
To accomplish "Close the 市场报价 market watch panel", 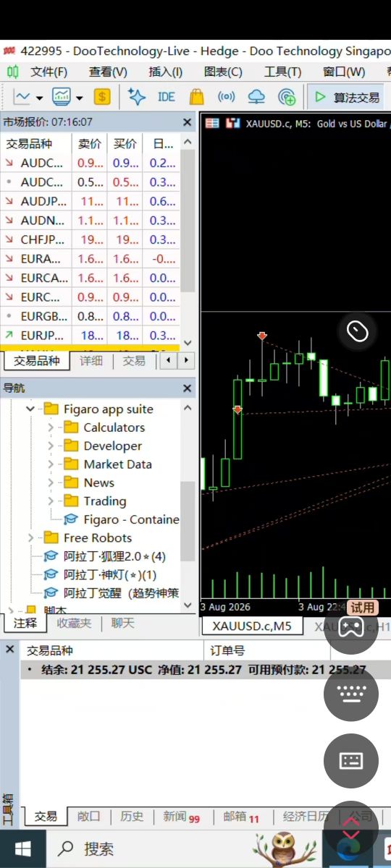I will 187,122.
